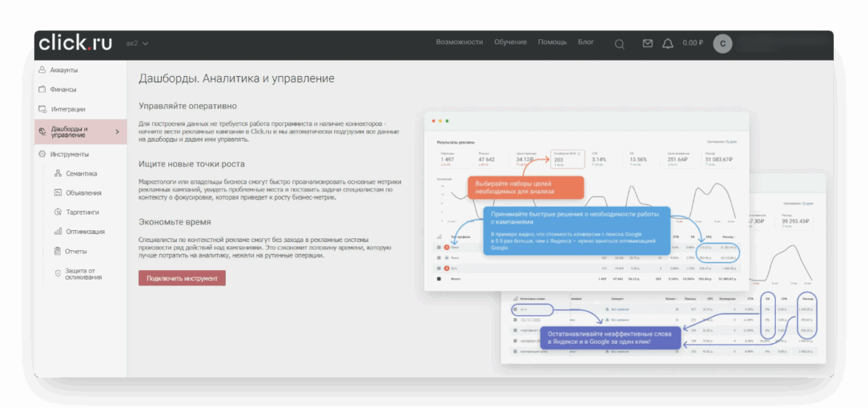This screenshot has width=868, height=408.
Task: Expand the ak2 account dropdown
Action: coord(137,44)
